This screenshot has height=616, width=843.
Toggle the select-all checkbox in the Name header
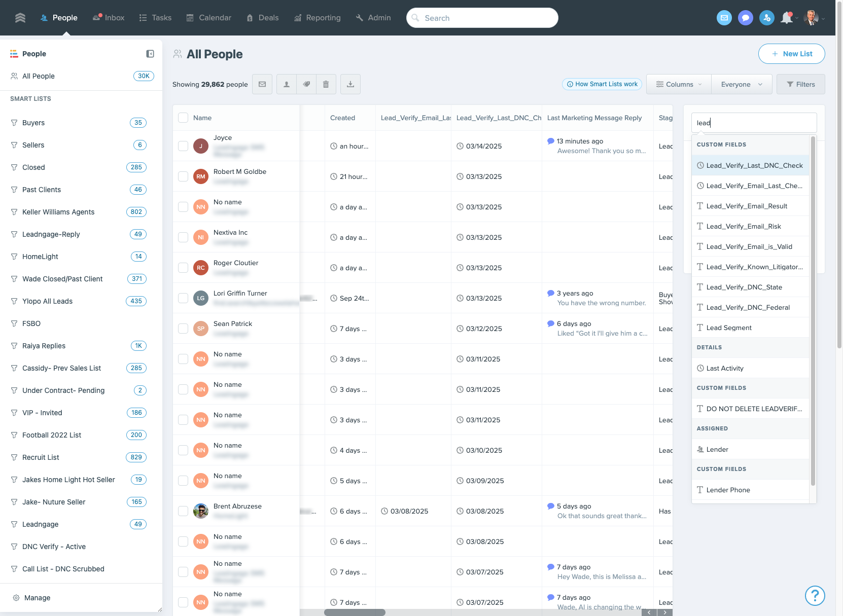tap(183, 118)
